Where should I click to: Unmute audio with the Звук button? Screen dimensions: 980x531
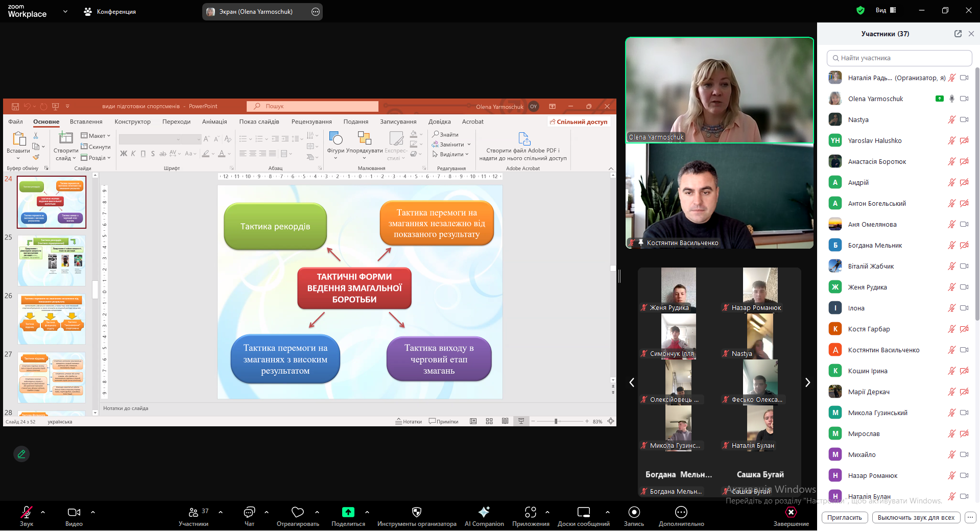coord(27,512)
